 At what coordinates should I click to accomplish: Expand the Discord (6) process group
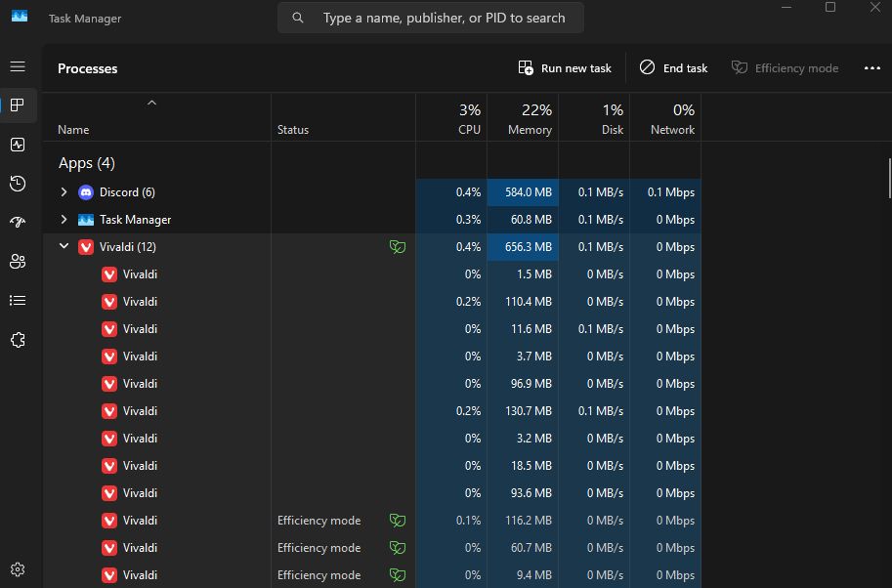click(x=64, y=192)
